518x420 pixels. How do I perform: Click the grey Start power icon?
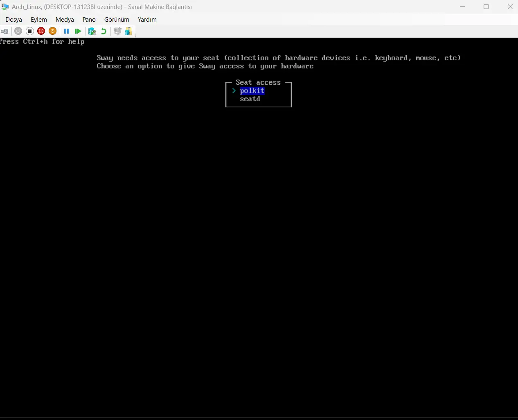pos(18,31)
